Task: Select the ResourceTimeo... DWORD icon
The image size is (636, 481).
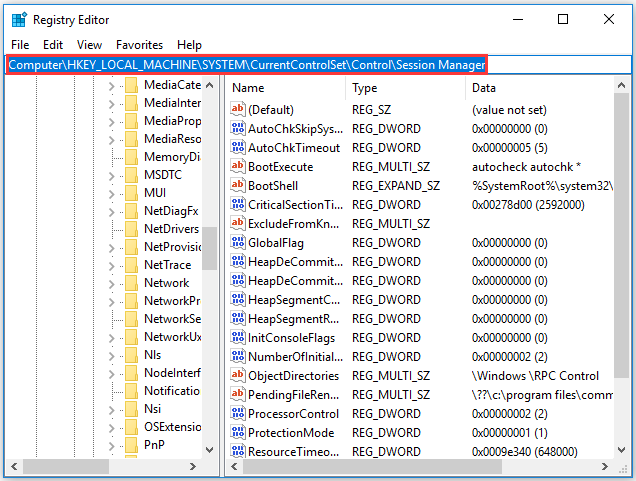Action: [x=238, y=451]
